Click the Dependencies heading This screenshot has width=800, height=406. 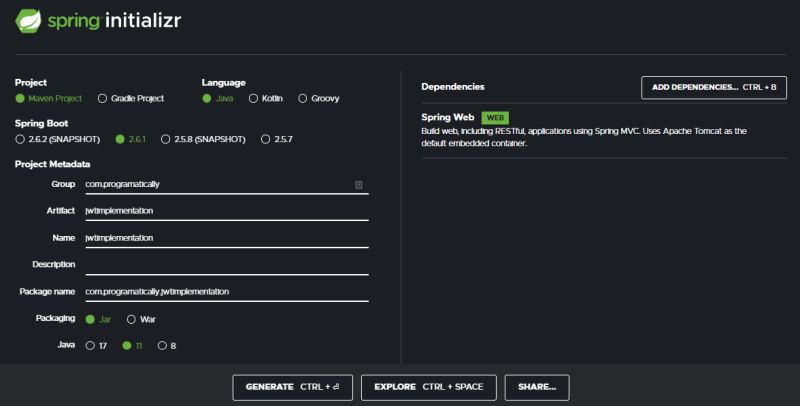453,87
